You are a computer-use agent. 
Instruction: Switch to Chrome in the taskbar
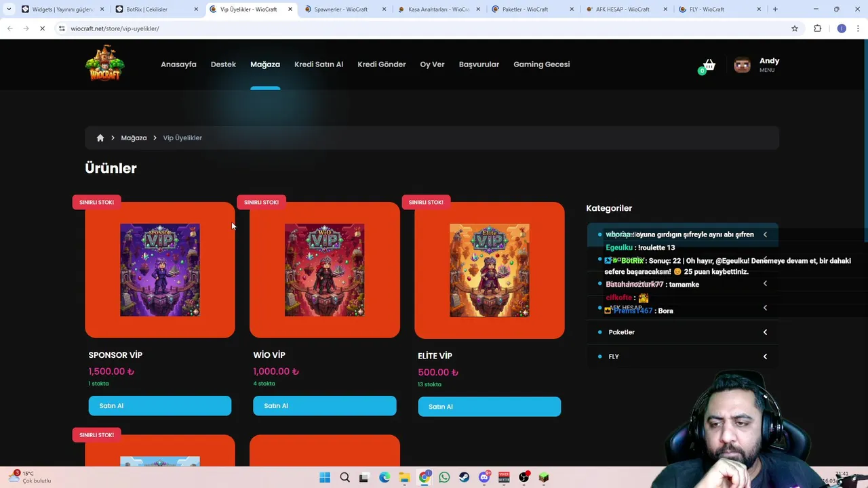pos(425,478)
